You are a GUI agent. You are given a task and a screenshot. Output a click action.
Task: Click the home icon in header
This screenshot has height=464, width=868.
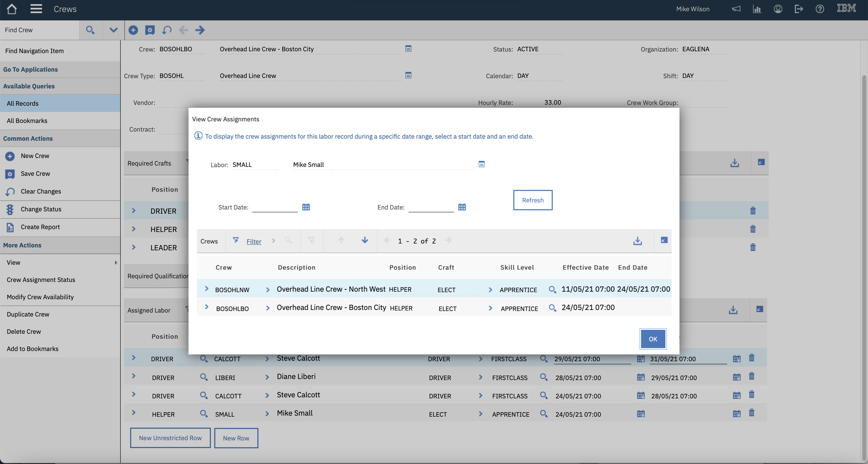(x=12, y=9)
